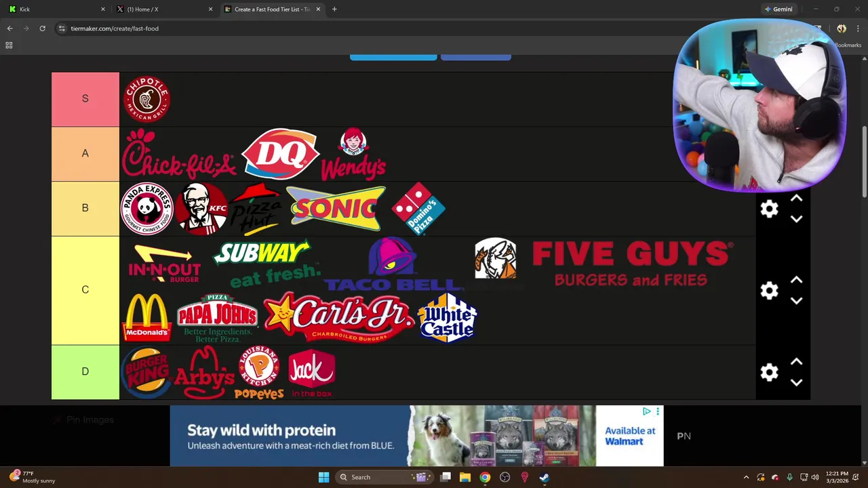This screenshot has width=868, height=488.
Task: Click the light orange B tier label
Action: [85, 208]
